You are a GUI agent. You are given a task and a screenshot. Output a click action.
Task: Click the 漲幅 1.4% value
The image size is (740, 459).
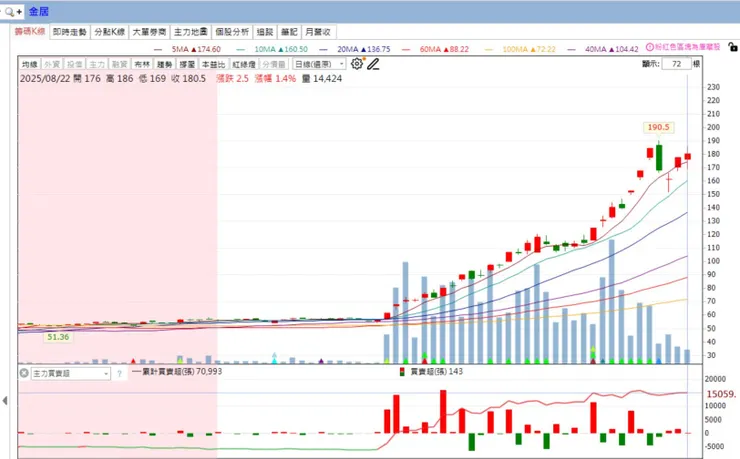[x=275, y=78]
